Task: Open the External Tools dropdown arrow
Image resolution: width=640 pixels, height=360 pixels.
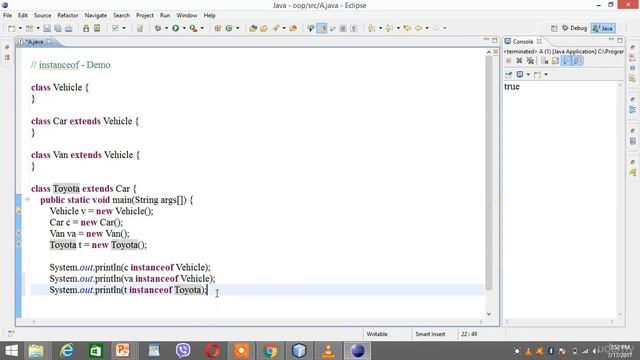Action: [202, 28]
